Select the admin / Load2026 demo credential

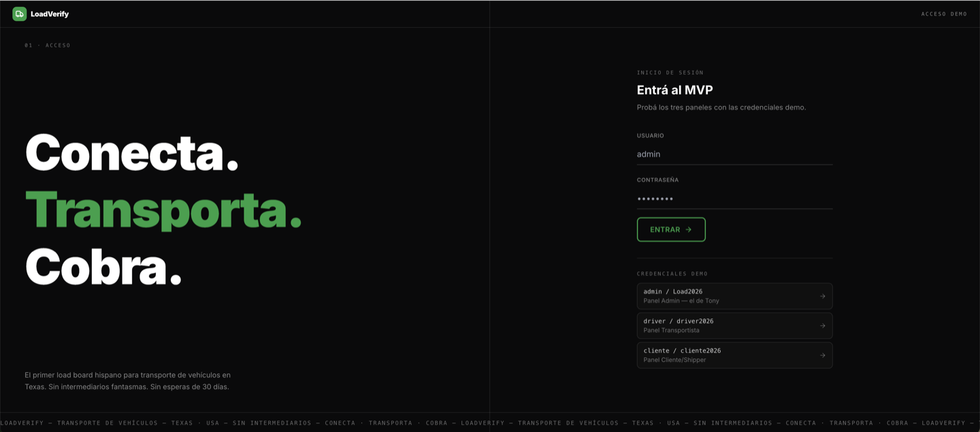point(734,296)
